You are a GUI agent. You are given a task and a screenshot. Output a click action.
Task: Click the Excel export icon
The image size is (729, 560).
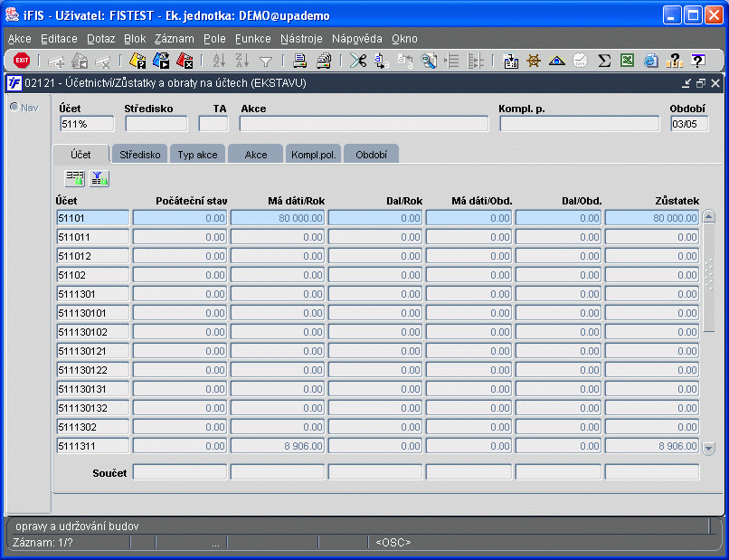pyautogui.click(x=627, y=61)
